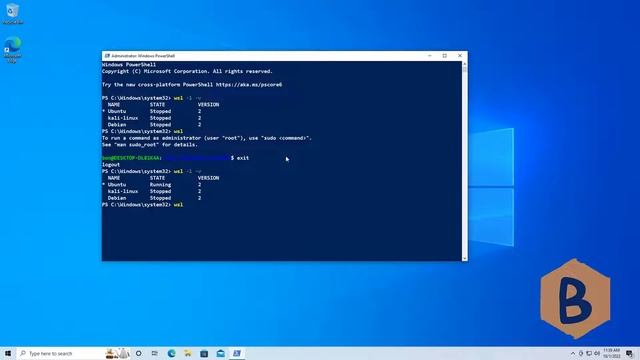Click the 'exit' command text
This screenshot has height=360, width=640.
point(243,158)
